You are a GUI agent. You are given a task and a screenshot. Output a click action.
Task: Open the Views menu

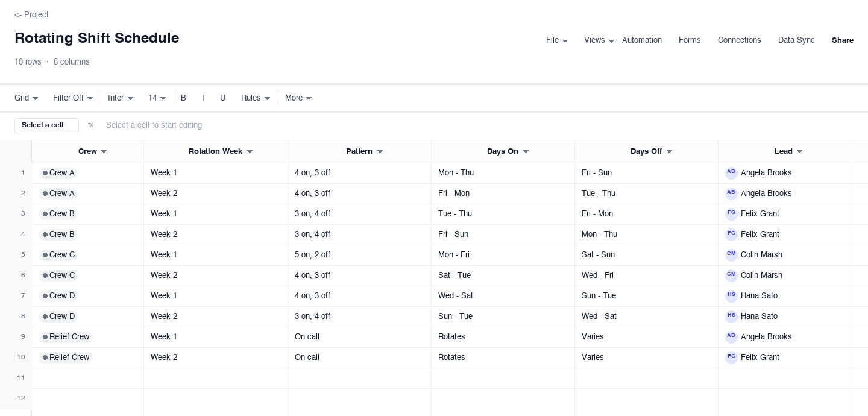coord(599,40)
